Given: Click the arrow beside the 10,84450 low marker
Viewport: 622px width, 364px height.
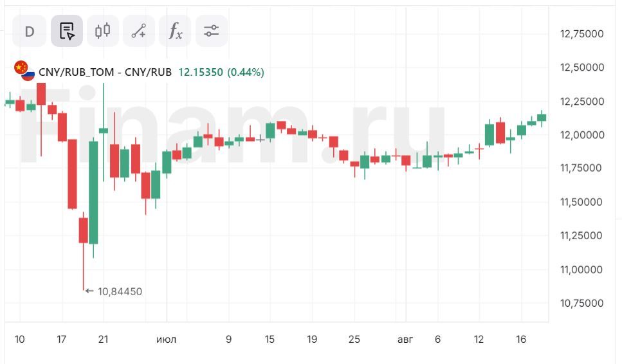Looking at the screenshot, I should (89, 291).
